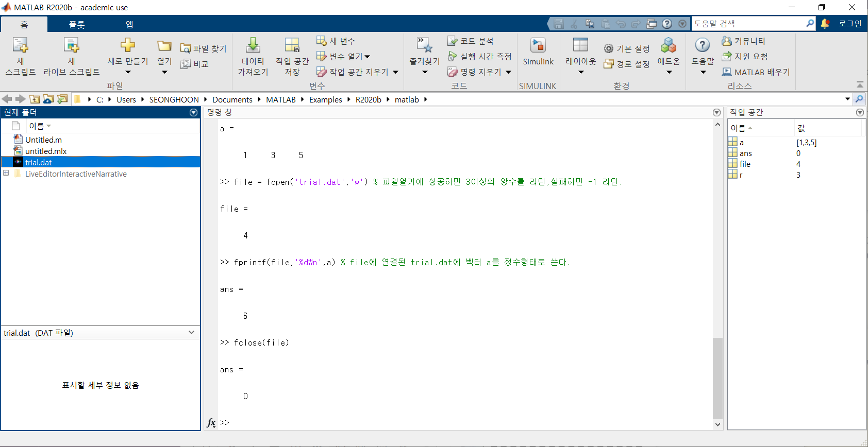This screenshot has height=447, width=868.
Task: Click 로그인 (sign in)
Action: [850, 24]
